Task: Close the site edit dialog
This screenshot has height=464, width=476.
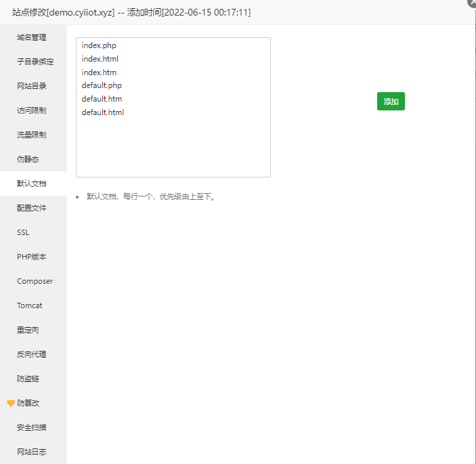Action: pyautogui.click(x=472, y=3)
